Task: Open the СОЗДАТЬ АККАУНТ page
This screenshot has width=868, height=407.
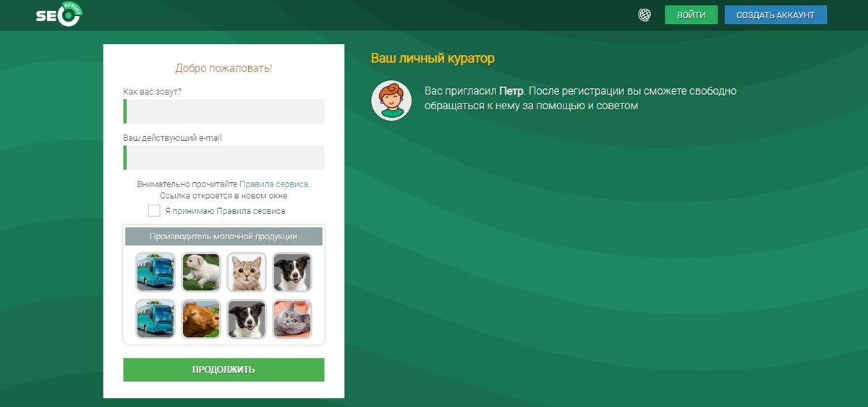Action: [x=775, y=15]
